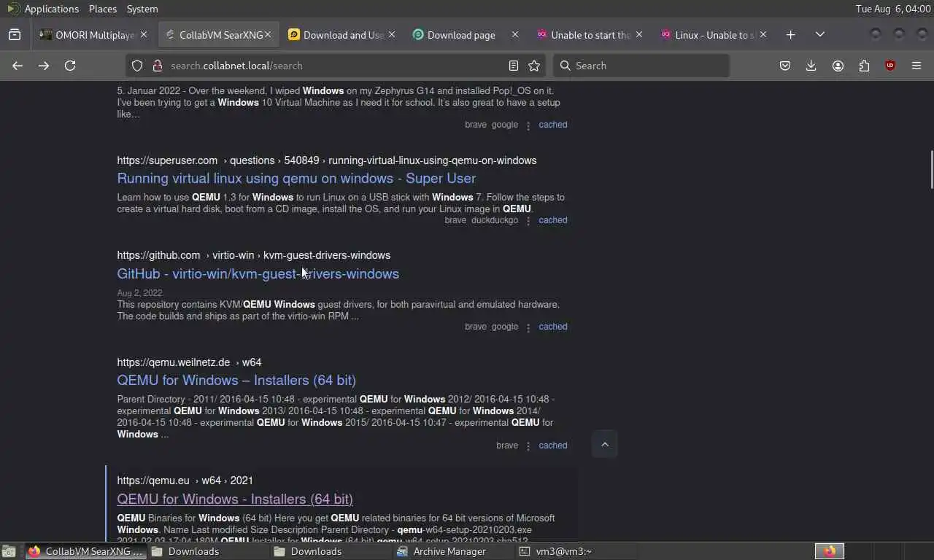Close the CollabVM SearXNG tab
The width and height of the screenshot is (934, 560).
pyautogui.click(x=268, y=34)
